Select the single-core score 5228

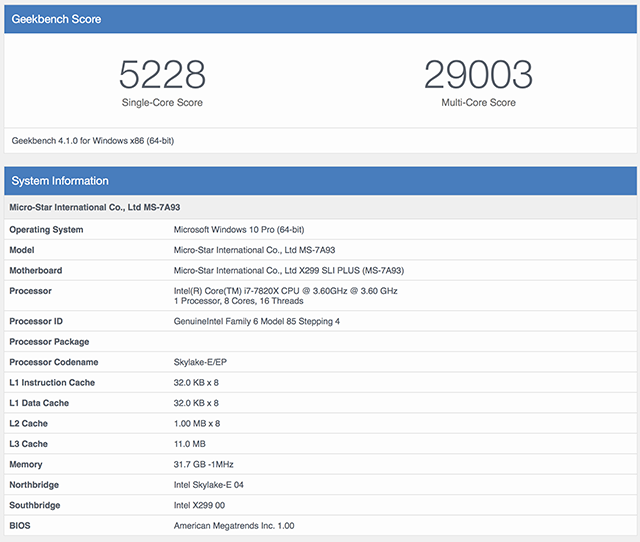[x=162, y=74]
